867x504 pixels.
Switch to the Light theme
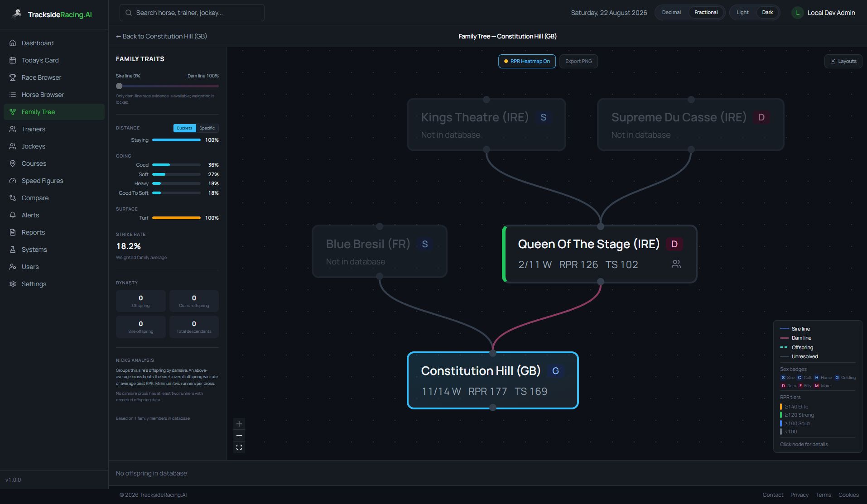click(x=742, y=13)
